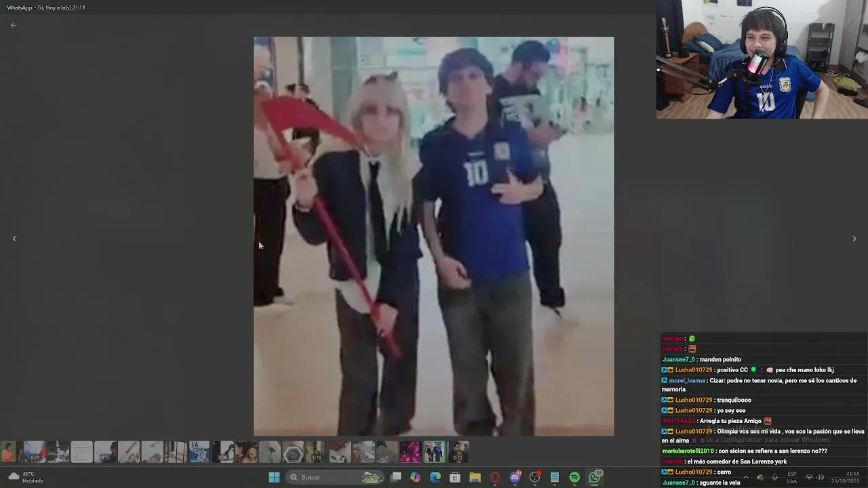Viewport: 868px width, 488px height.
Task: Show the next media item
Action: [854, 239]
